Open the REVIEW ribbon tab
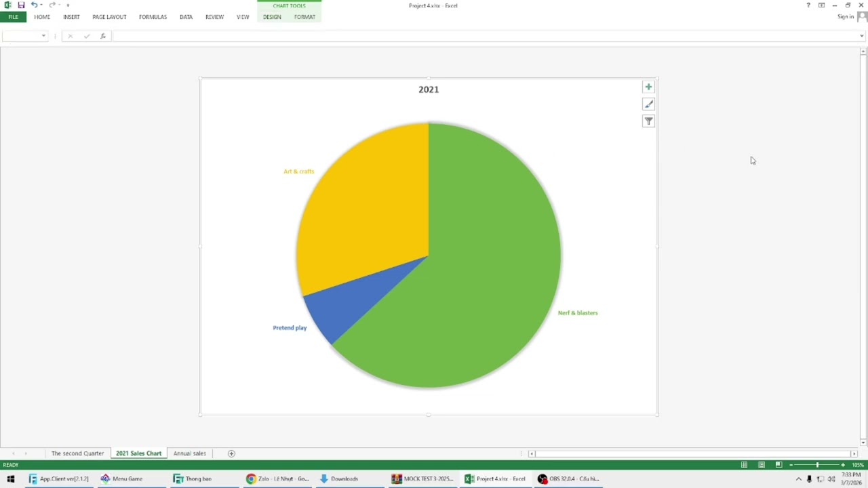Screen dimensions: 868x488 214,17
